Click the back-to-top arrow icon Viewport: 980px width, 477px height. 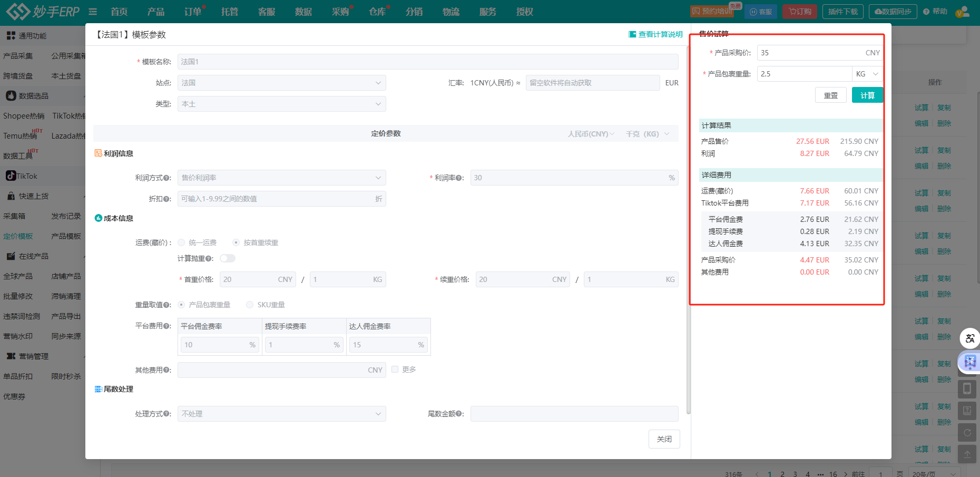click(967, 454)
